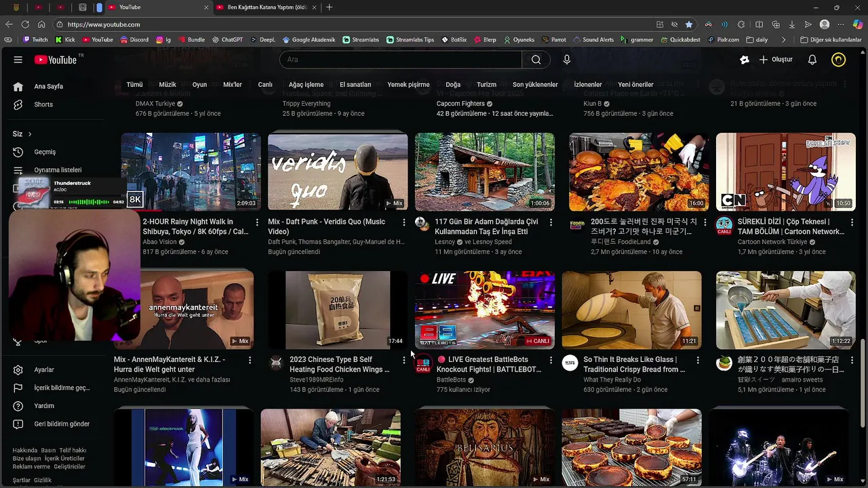Screen dimensions: 868x488
Task: Click the YouTube logo
Action: (x=56, y=60)
